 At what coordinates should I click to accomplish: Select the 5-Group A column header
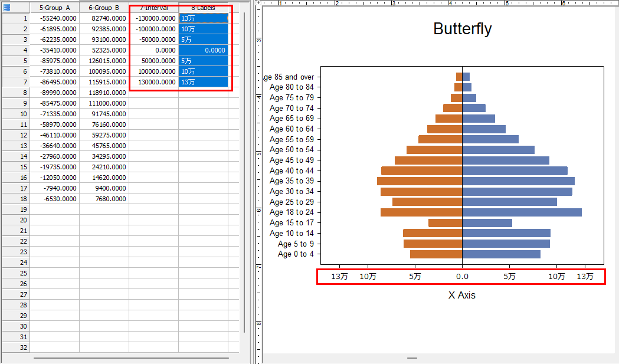coord(54,8)
